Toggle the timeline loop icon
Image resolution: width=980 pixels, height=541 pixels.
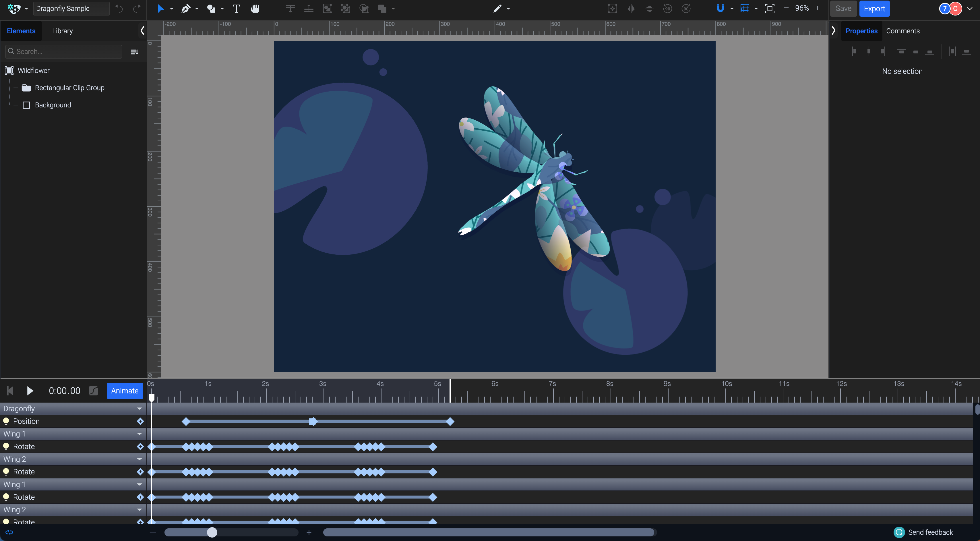click(x=9, y=532)
